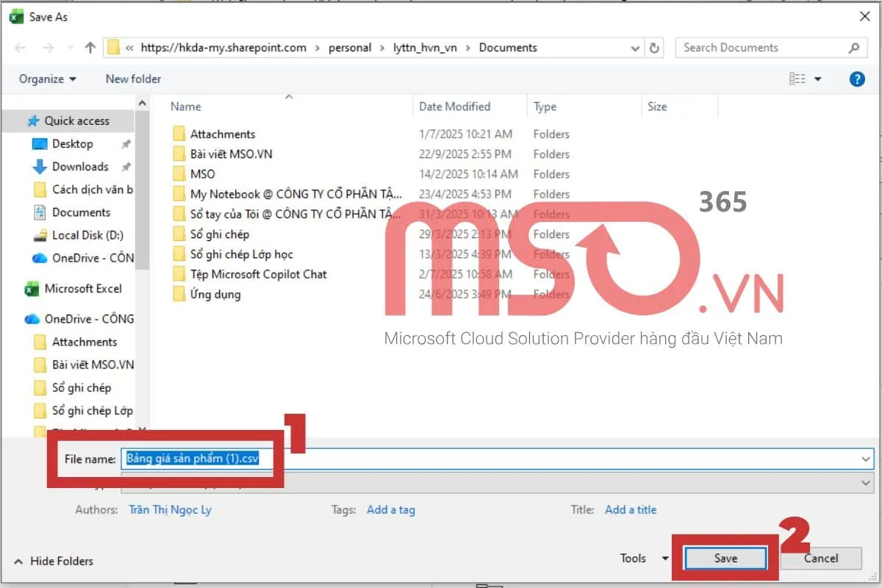The image size is (882, 588).
Task: Unpin Downloads from Quick access
Action: (126, 167)
